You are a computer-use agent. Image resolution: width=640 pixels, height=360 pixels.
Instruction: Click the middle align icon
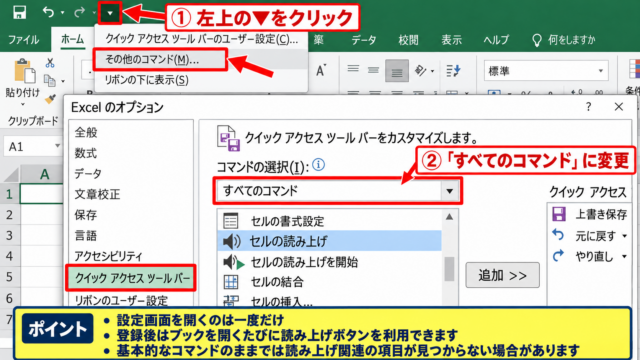pos(373,71)
